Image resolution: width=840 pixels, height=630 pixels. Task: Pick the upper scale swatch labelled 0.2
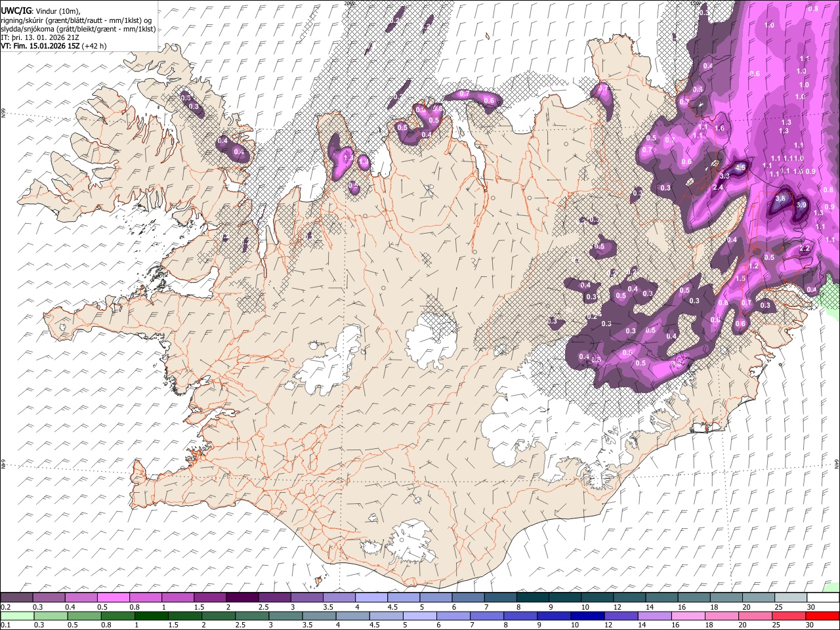tap(16, 598)
